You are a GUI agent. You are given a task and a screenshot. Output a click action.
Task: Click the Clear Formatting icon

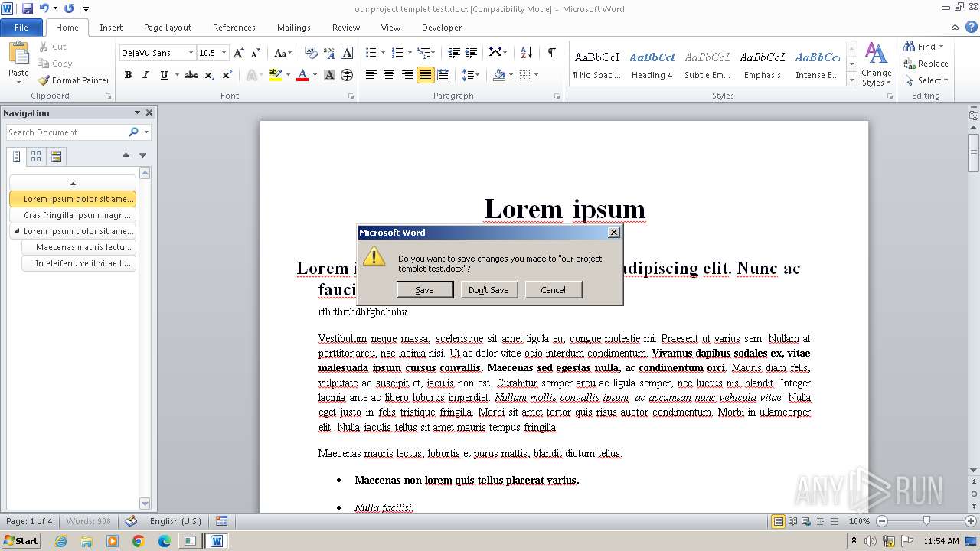pyautogui.click(x=311, y=53)
